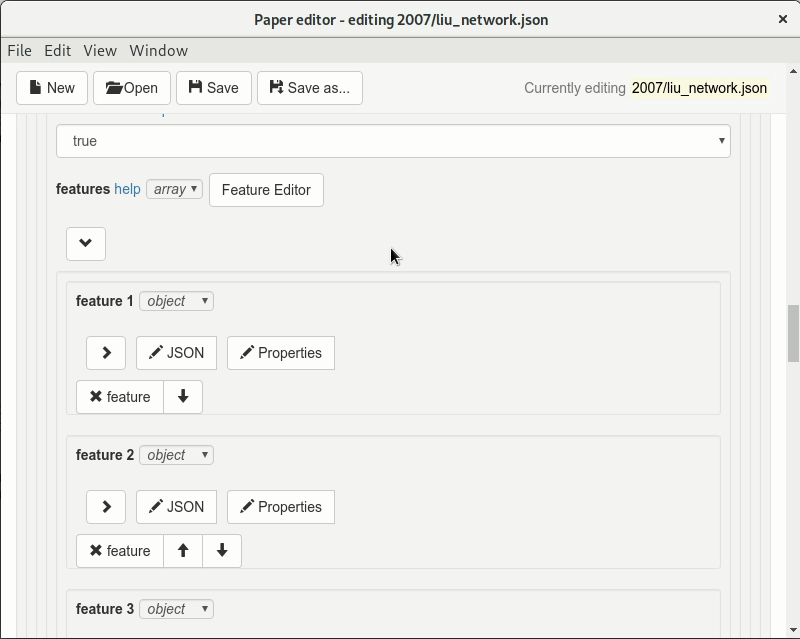Open the dropdown currently set to true
Viewport: 800px width, 639px height.
click(x=393, y=141)
